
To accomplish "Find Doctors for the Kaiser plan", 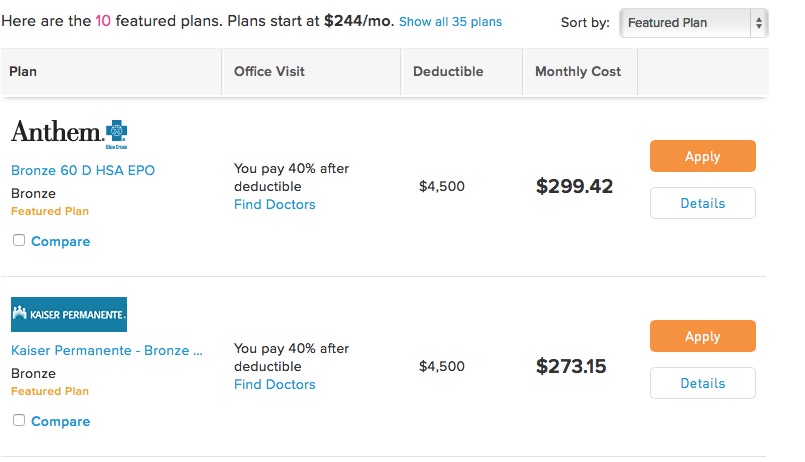I will pyautogui.click(x=275, y=384).
